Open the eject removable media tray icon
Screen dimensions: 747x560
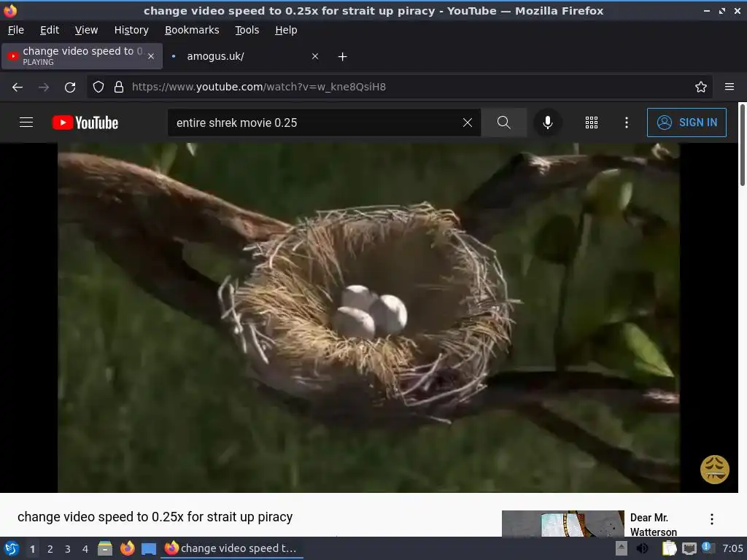622,548
